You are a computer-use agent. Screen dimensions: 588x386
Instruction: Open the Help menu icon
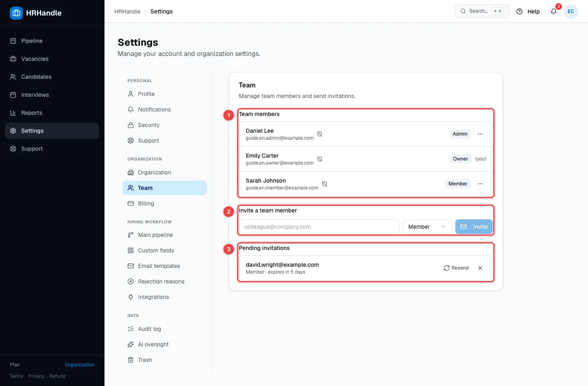[x=519, y=11]
